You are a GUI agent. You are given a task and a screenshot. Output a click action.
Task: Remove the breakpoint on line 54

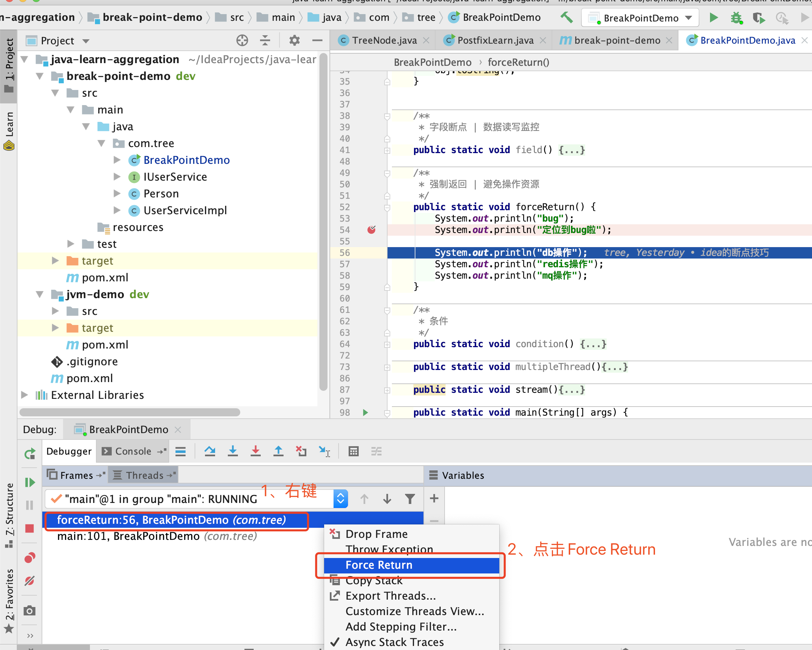(371, 230)
